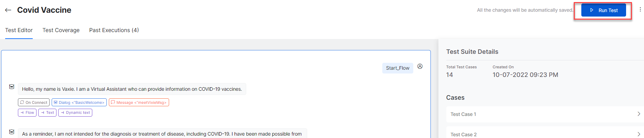This screenshot has height=138, width=644.
Task: Expand Test Case 2 chevron
Action: (638, 134)
